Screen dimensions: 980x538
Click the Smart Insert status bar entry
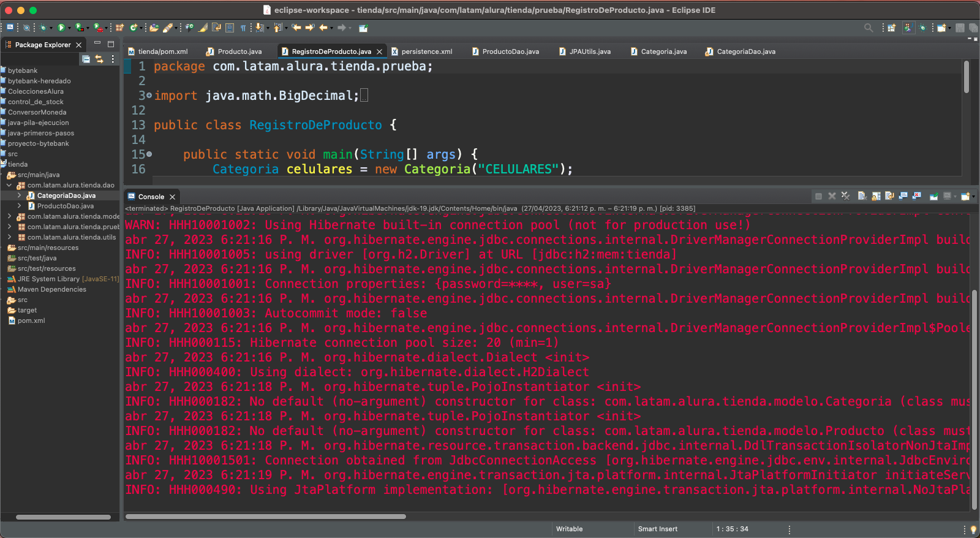coord(658,529)
